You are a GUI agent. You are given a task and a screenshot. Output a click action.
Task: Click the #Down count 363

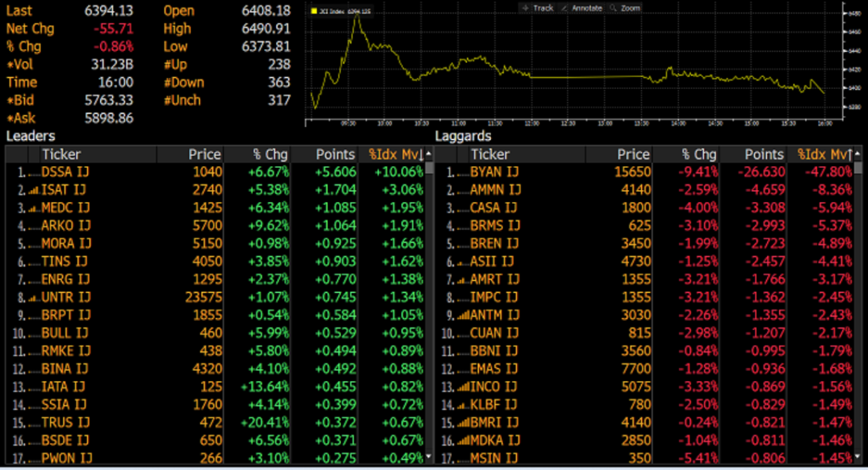pyautogui.click(x=278, y=82)
